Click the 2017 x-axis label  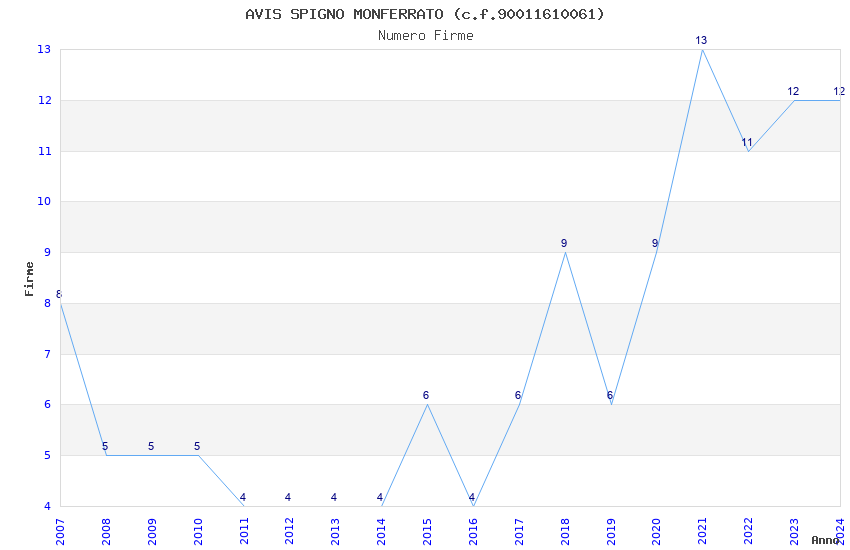(519, 532)
